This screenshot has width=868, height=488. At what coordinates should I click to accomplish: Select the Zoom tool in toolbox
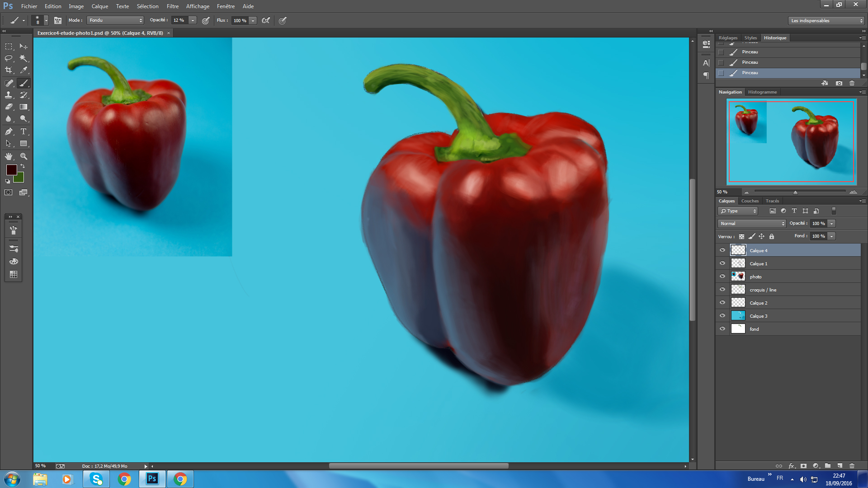24,156
